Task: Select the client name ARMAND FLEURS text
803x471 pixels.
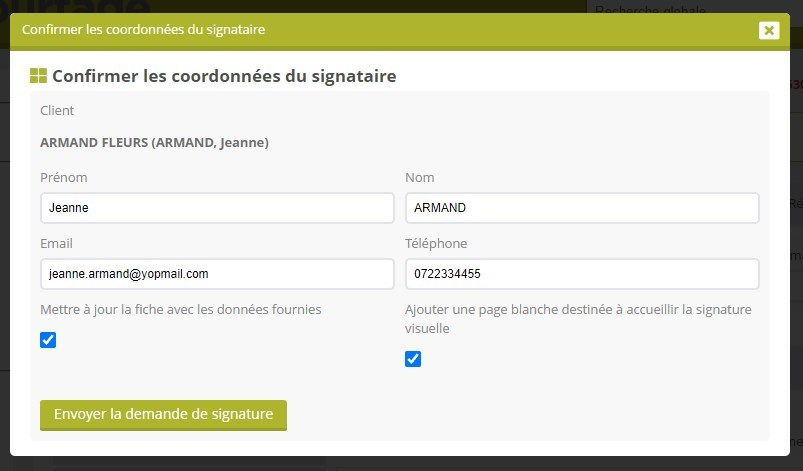Action: pos(154,143)
